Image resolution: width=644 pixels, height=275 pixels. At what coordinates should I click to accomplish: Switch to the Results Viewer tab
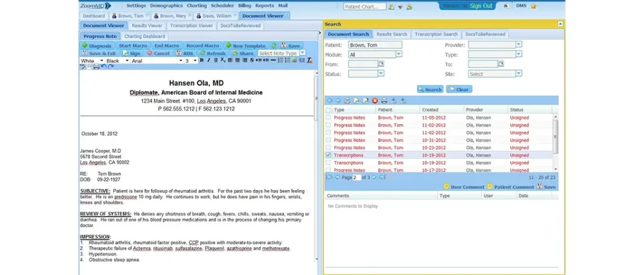click(x=147, y=25)
